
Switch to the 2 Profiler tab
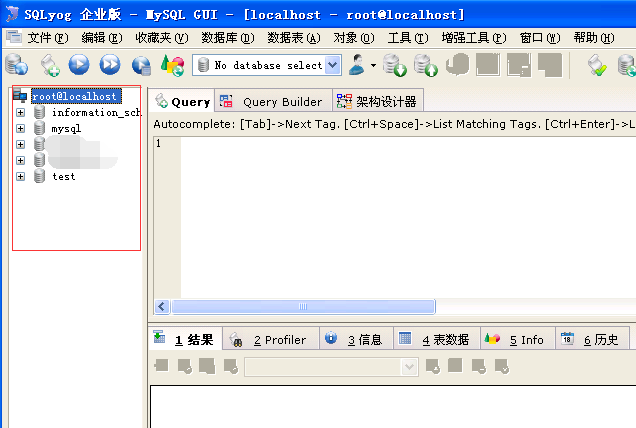point(271,340)
